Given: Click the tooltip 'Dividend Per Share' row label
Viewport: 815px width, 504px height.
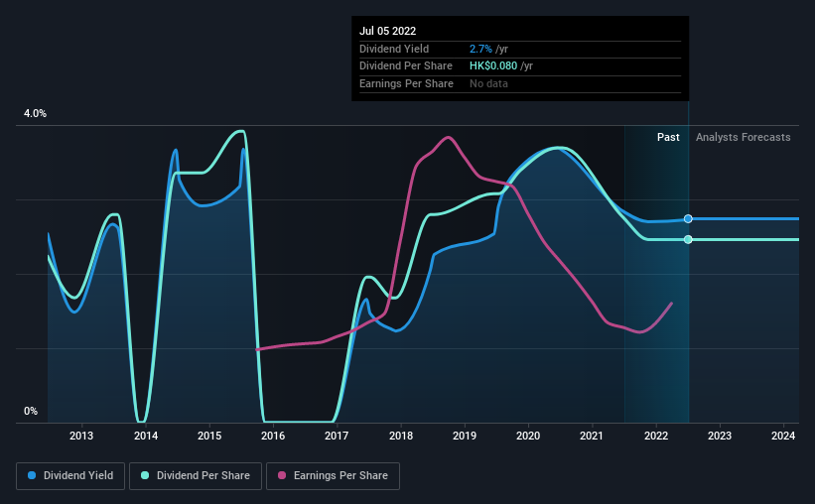Looking at the screenshot, I should 406,66.
